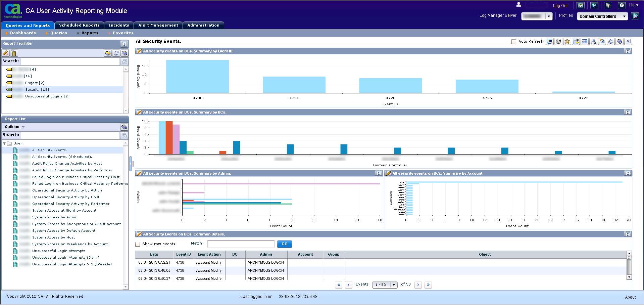Toggle the [16] tag filter
This screenshot has width=644, height=305.
(x=63, y=76)
